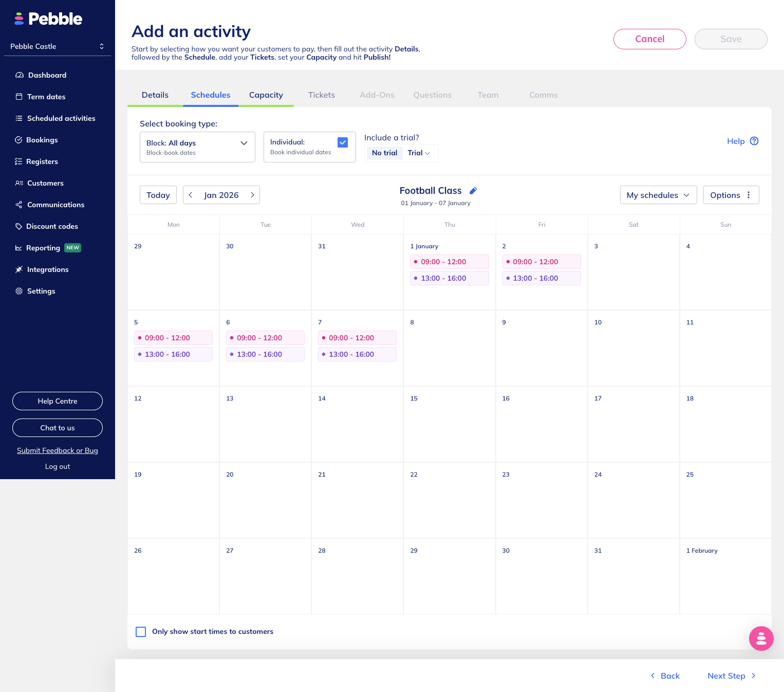Click the pencil icon beside Football Class
Screen dimensions: 784x692
pos(473,191)
